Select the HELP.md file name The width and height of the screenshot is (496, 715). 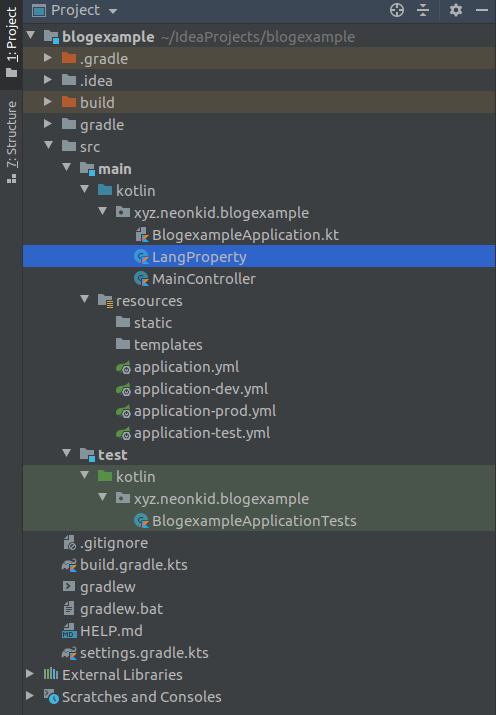click(x=111, y=631)
